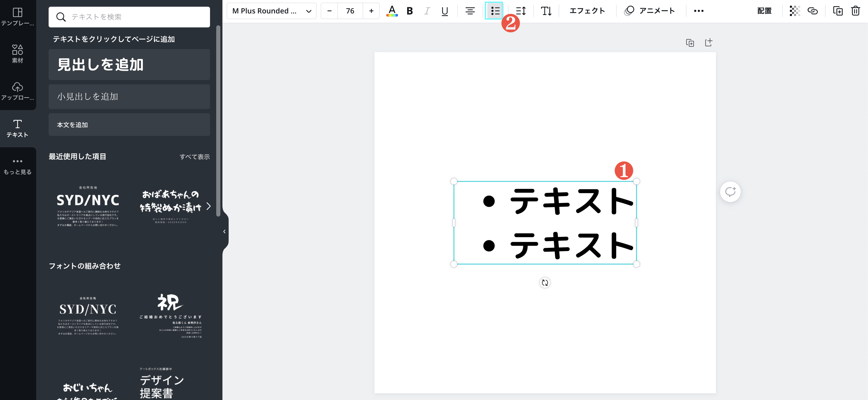Show next recent items with chevron arrow
Viewport: 868px width, 400px height.
click(208, 206)
